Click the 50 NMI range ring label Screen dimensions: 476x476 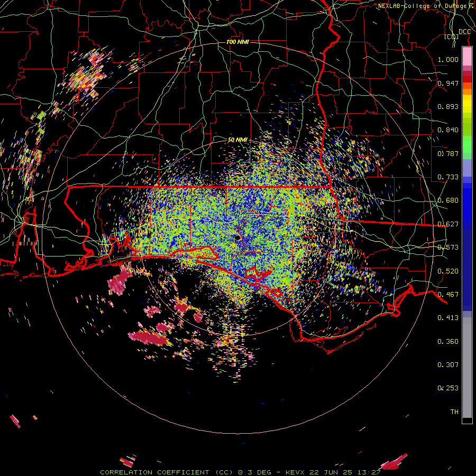[237, 140]
